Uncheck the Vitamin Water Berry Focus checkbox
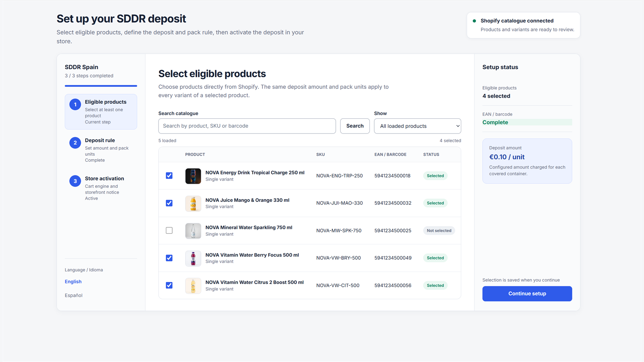 [x=169, y=258]
